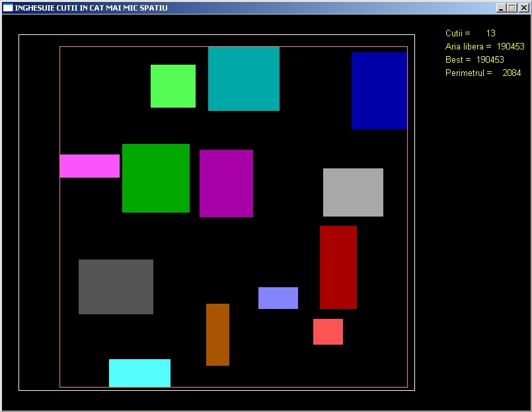
Task: Pick the magenta pink box
Action: pos(90,166)
